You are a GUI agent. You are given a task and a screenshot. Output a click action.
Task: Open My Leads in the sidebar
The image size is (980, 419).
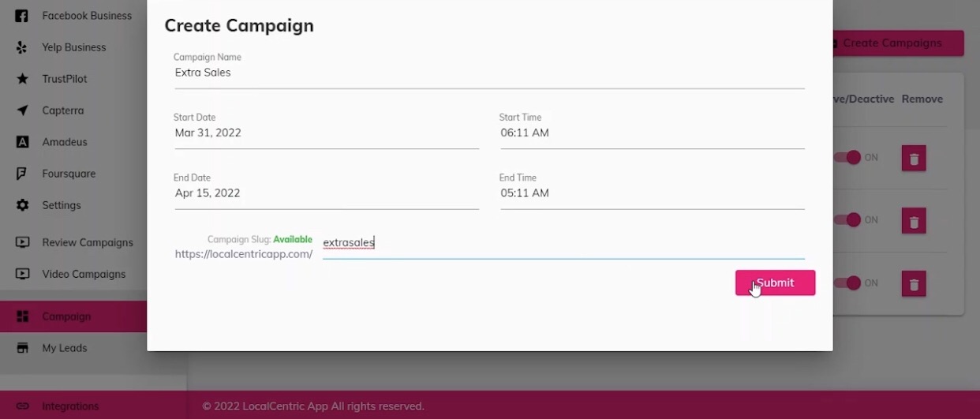[x=64, y=348]
